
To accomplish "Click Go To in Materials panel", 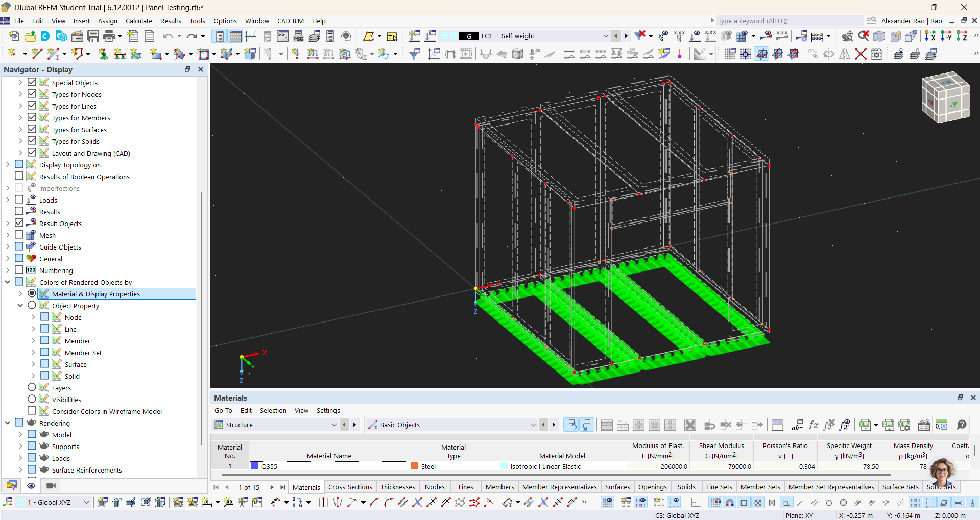I will coord(223,410).
